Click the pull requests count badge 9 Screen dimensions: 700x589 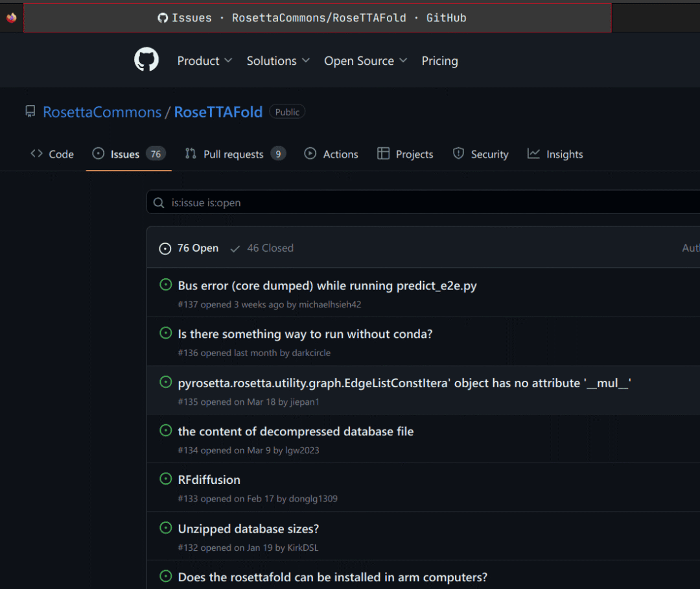(278, 154)
